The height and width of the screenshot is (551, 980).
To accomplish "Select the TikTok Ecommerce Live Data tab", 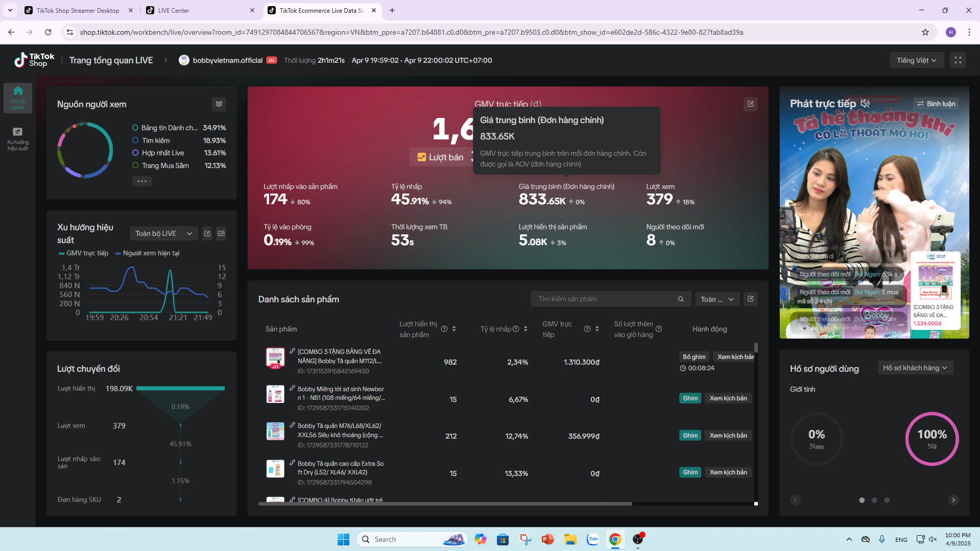I will coord(322,10).
